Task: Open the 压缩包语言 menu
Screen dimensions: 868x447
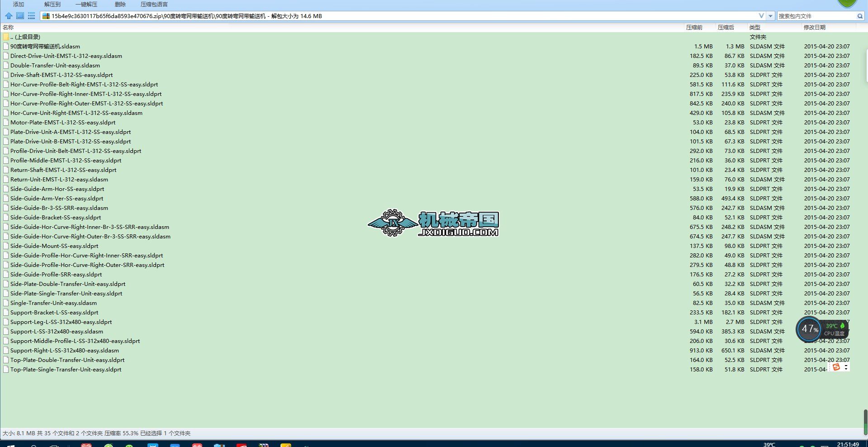Action: 154,5
